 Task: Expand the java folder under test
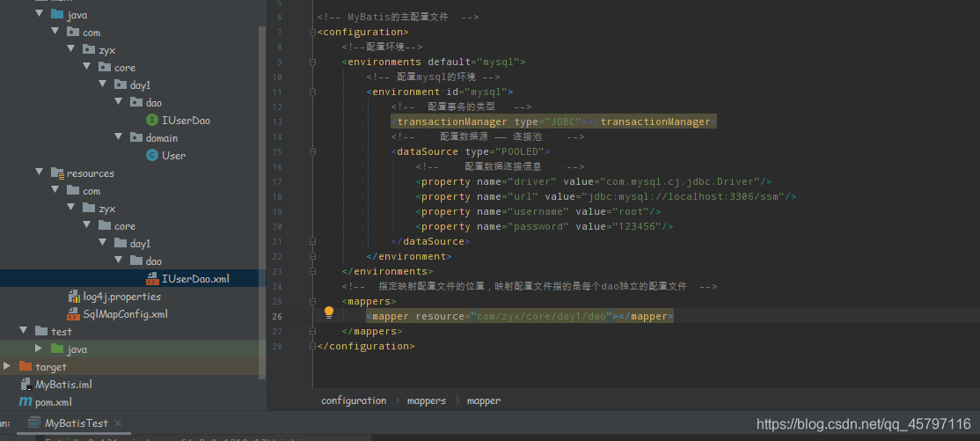coord(39,349)
